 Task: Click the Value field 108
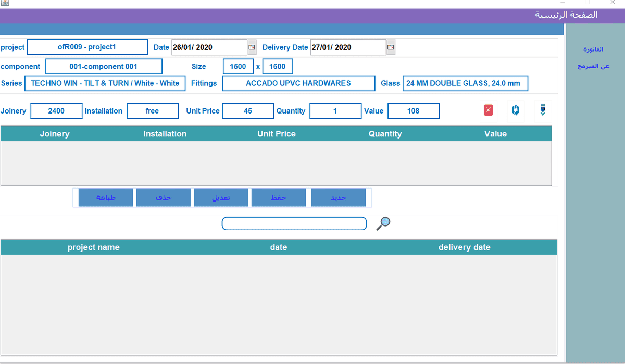[414, 111]
